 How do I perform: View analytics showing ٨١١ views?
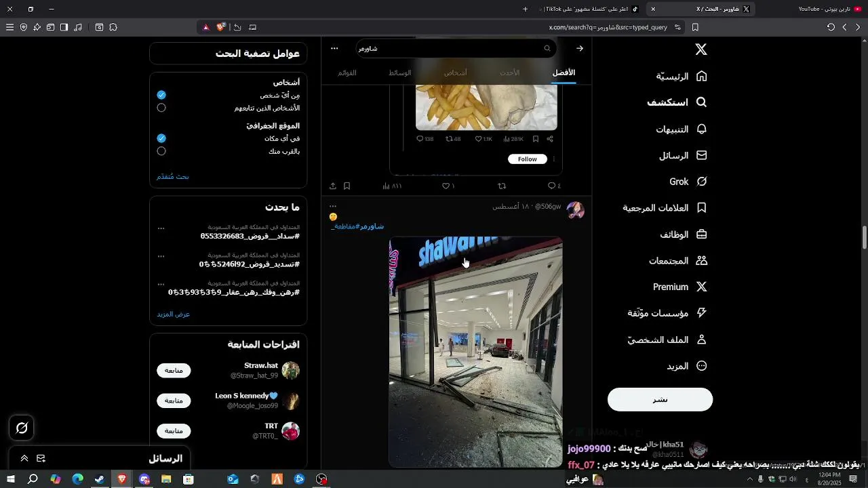point(393,186)
